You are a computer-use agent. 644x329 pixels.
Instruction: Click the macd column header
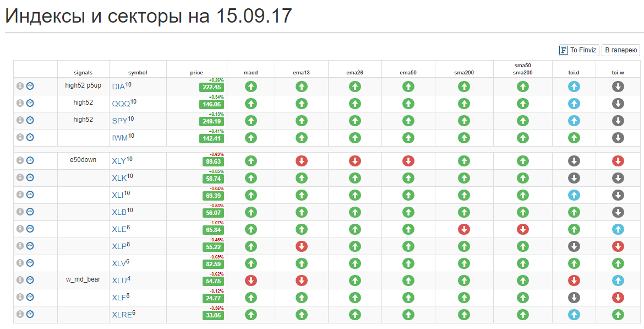click(250, 73)
